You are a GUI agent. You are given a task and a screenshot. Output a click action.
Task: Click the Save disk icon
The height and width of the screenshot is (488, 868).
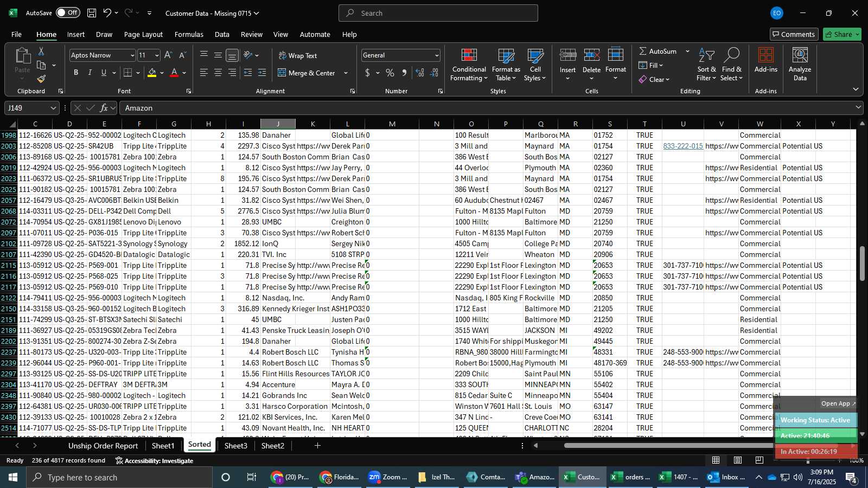click(92, 13)
